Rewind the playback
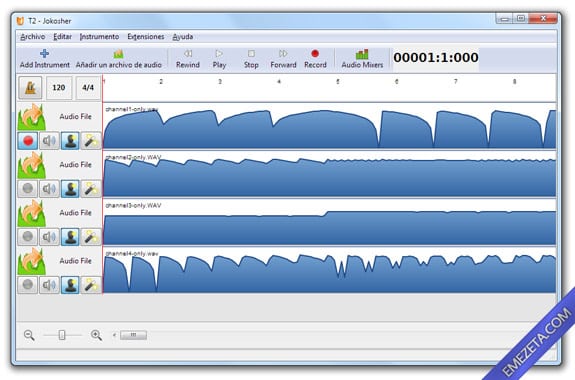575x380 pixels. click(x=188, y=59)
